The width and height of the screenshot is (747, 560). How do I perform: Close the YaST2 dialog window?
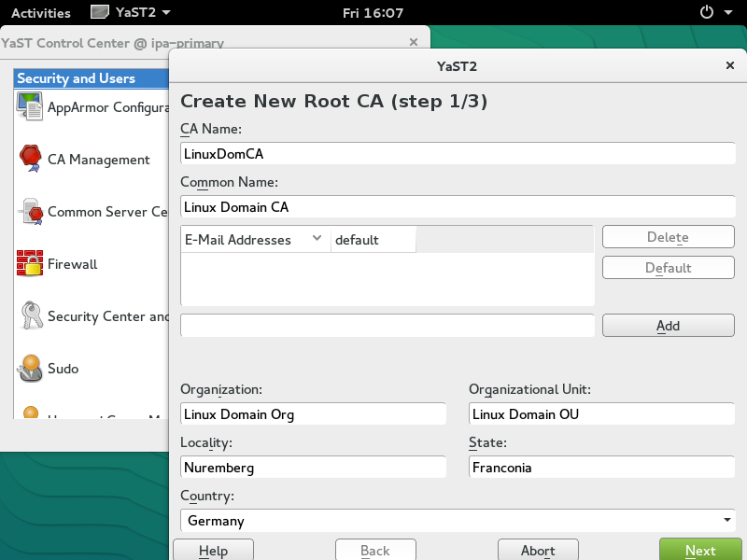pos(729,66)
